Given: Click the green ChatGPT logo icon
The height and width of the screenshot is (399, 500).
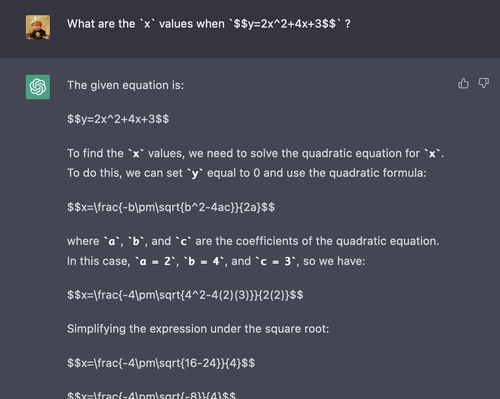Looking at the screenshot, I should coord(38,87).
